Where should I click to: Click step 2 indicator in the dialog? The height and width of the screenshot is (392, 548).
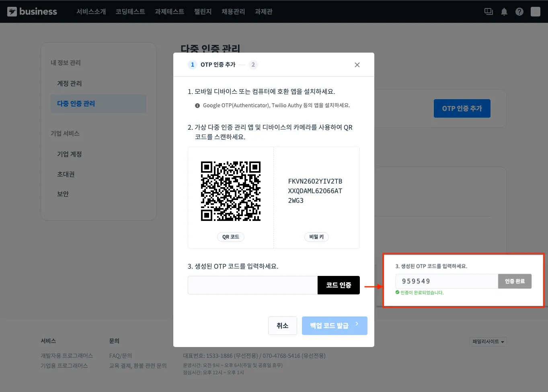(x=253, y=65)
